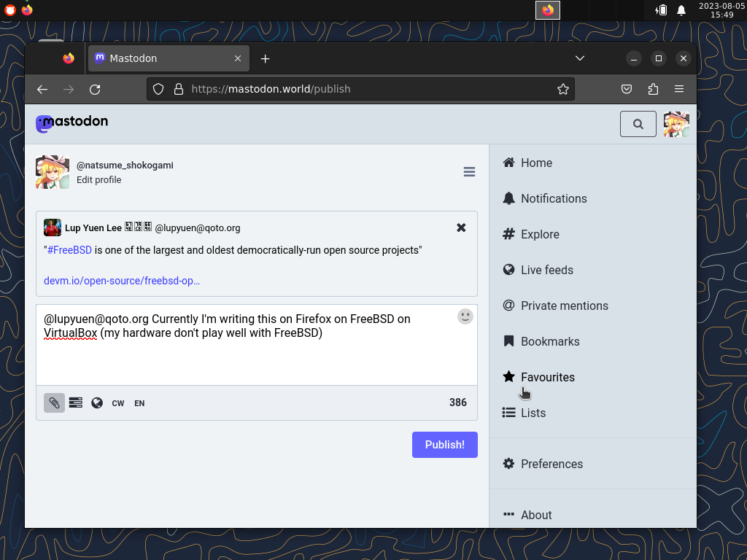
Task: Add a poll to the post
Action: tap(76, 402)
